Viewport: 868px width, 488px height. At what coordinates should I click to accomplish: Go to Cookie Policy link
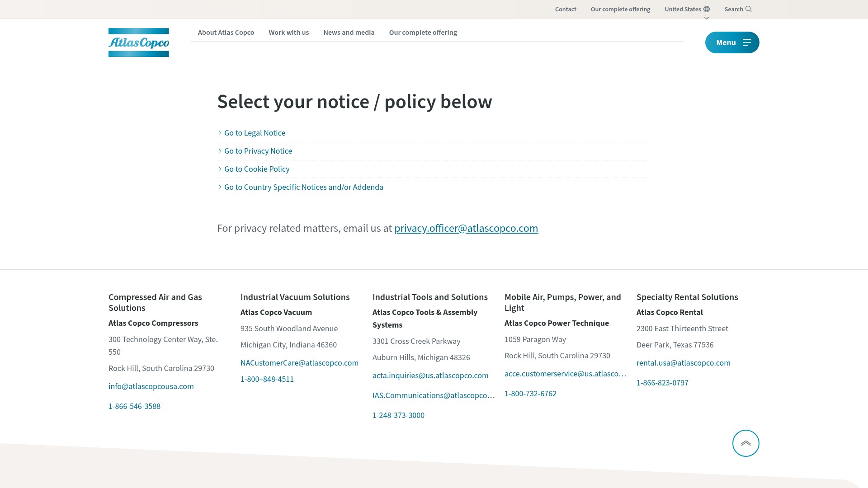pos(257,169)
